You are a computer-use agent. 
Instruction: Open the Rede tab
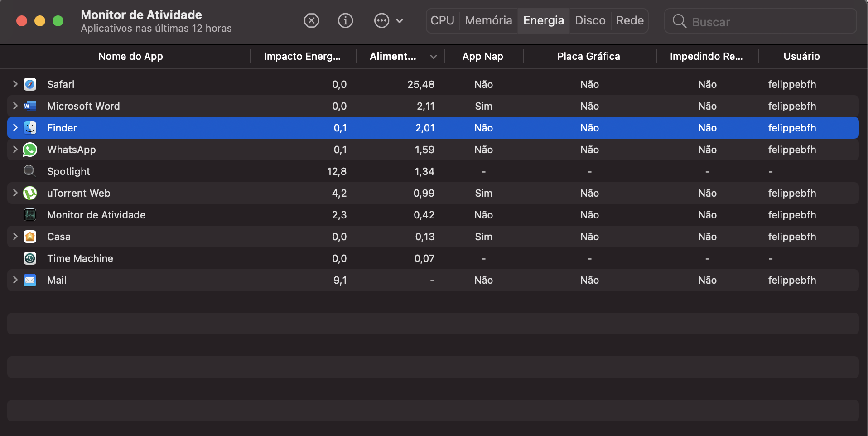[630, 21]
